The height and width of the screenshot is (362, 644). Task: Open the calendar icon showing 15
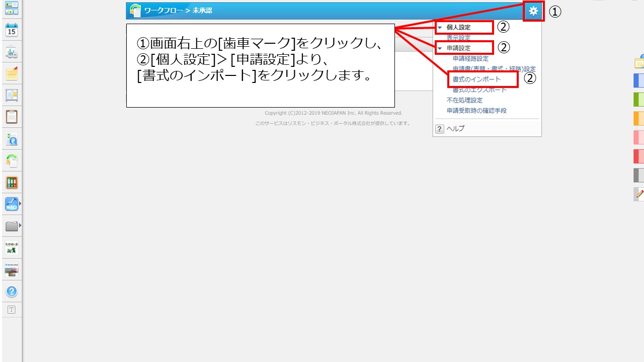[x=11, y=30]
